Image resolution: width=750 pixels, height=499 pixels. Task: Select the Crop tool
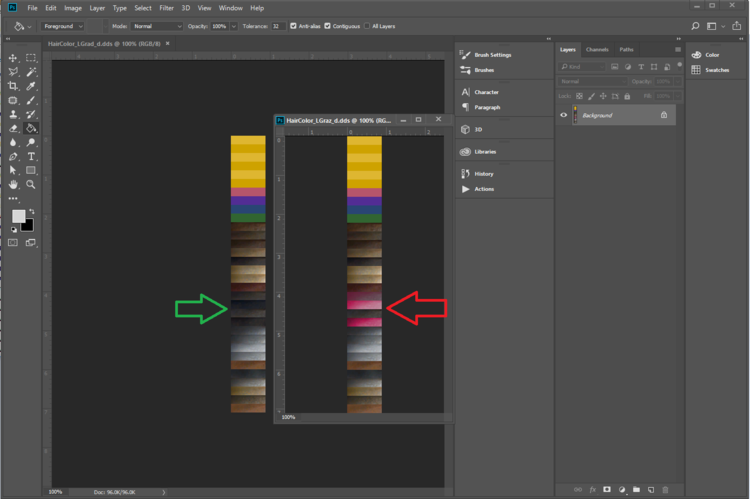13,86
